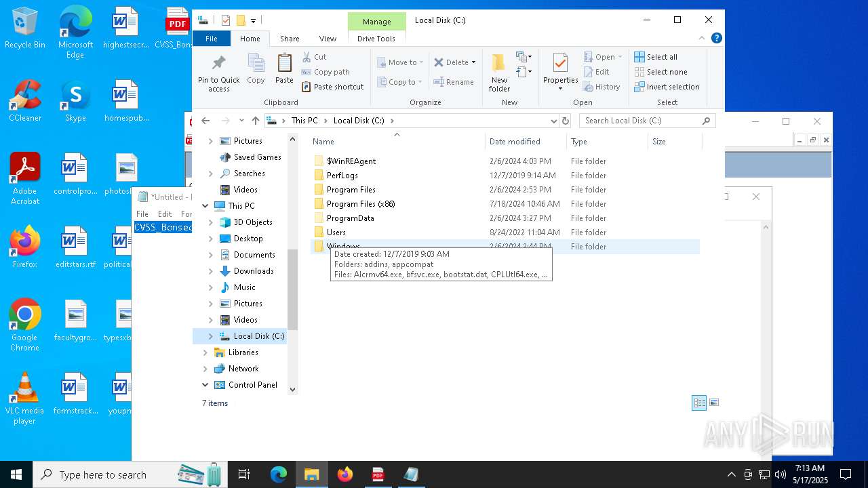Click the Rename command
Viewport: 868px width, 488px height.
(454, 82)
